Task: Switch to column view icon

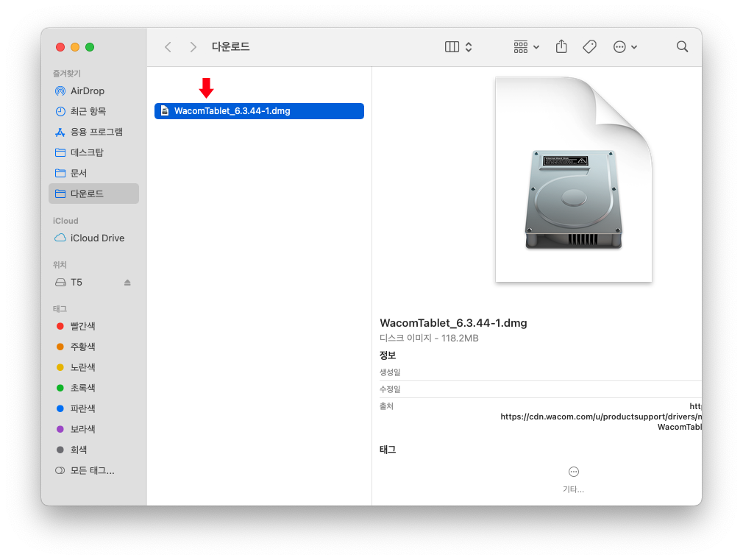Action: tap(452, 46)
